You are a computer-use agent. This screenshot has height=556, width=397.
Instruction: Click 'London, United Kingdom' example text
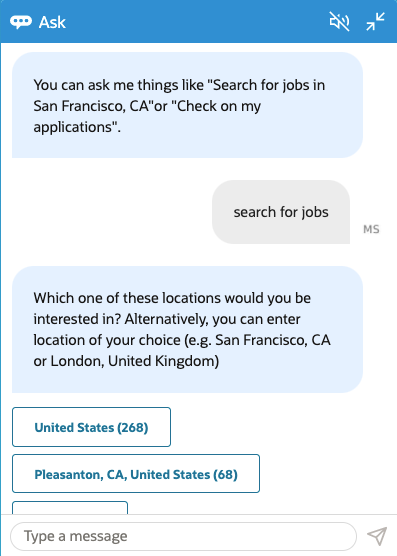pos(135,361)
